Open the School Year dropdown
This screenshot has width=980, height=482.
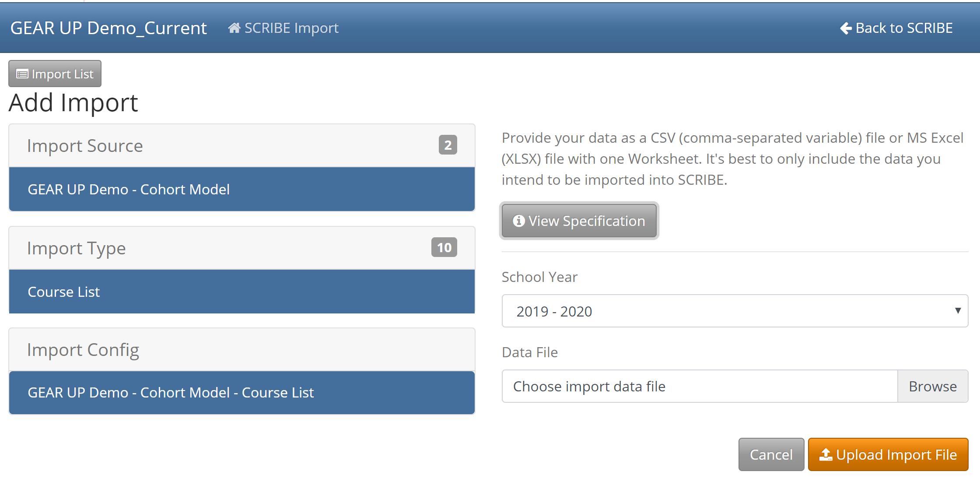(x=726, y=311)
